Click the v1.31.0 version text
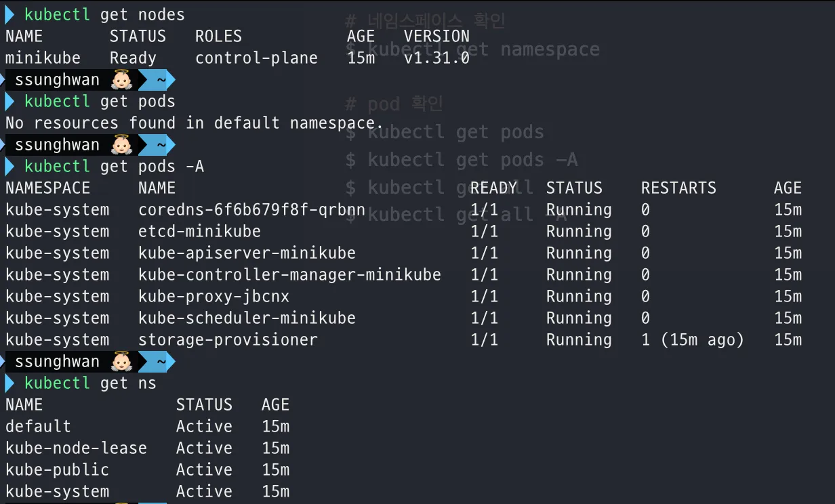This screenshot has height=504, width=835. click(436, 58)
